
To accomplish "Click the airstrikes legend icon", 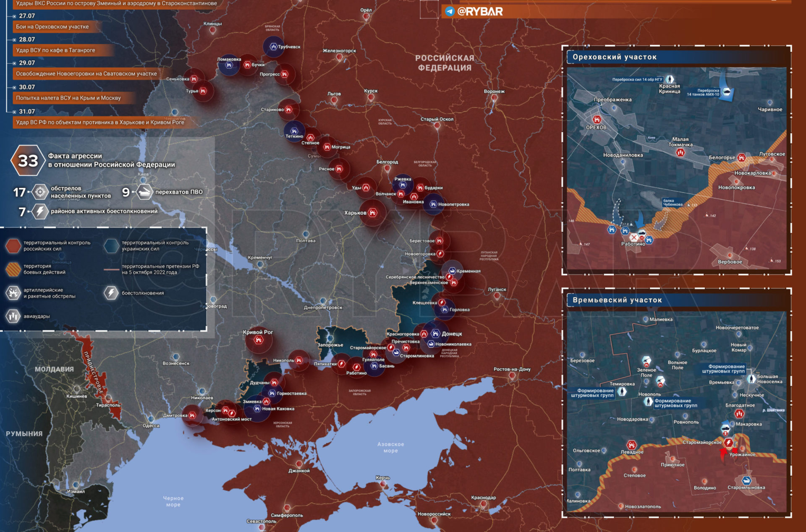I will coord(13,316).
